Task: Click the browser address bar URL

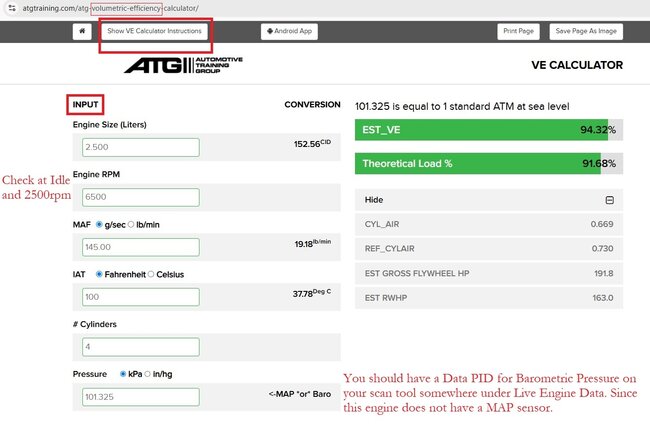Action: [x=110, y=8]
